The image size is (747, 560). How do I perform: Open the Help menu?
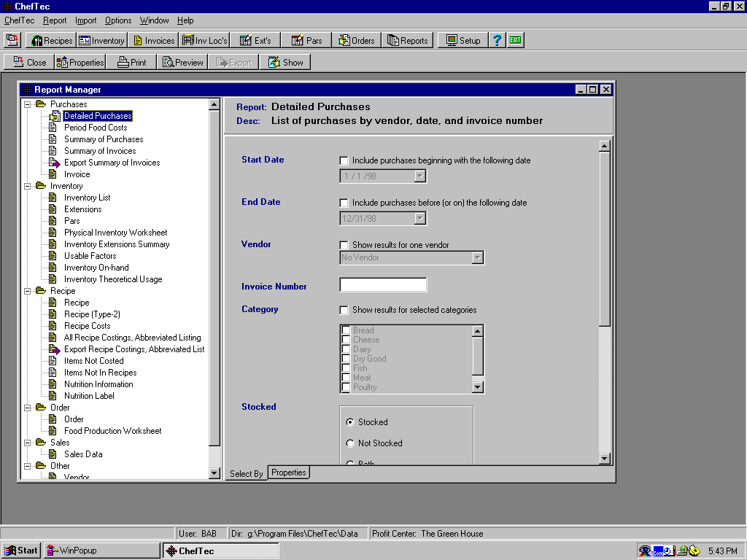(x=185, y=20)
